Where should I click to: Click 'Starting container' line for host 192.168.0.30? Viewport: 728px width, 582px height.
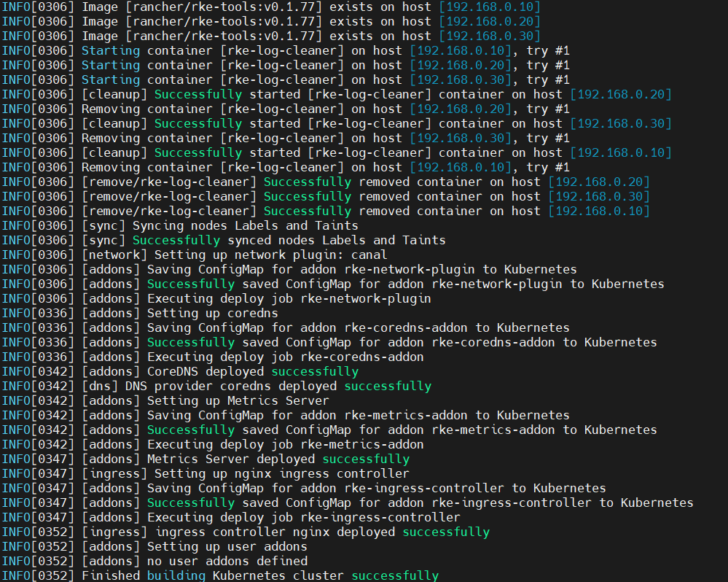286,79
